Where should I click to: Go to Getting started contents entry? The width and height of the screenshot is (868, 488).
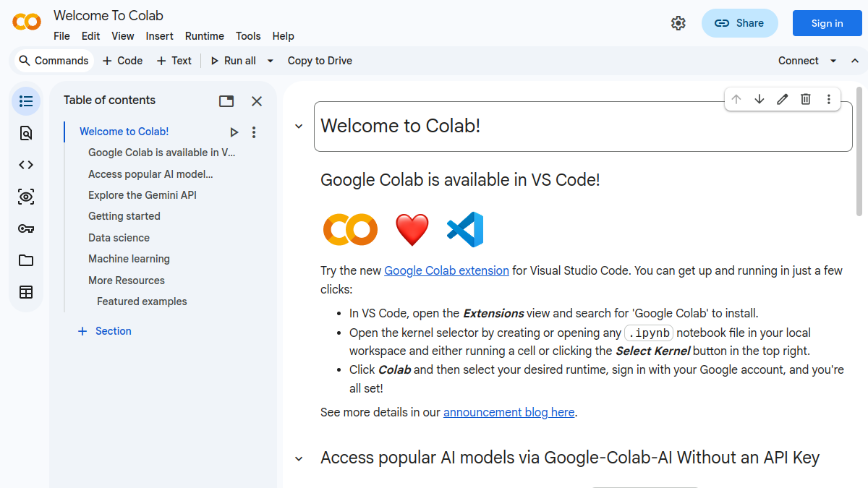124,216
